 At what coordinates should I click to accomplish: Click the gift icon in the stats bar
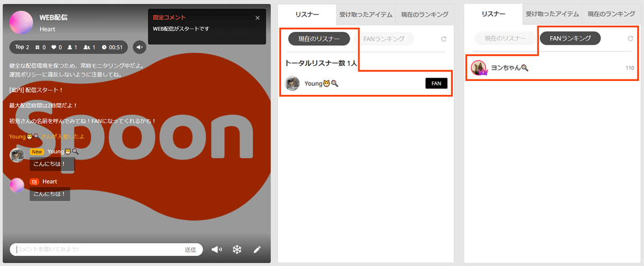point(36,47)
